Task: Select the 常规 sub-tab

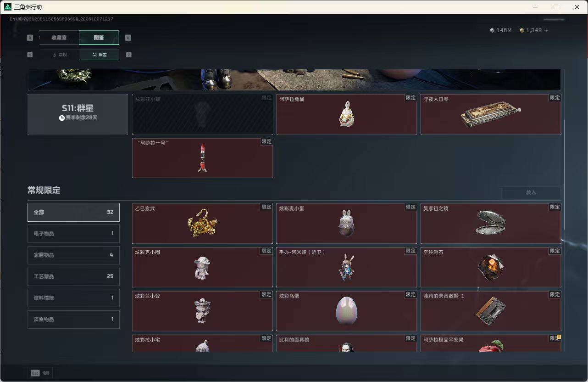Action: point(59,55)
